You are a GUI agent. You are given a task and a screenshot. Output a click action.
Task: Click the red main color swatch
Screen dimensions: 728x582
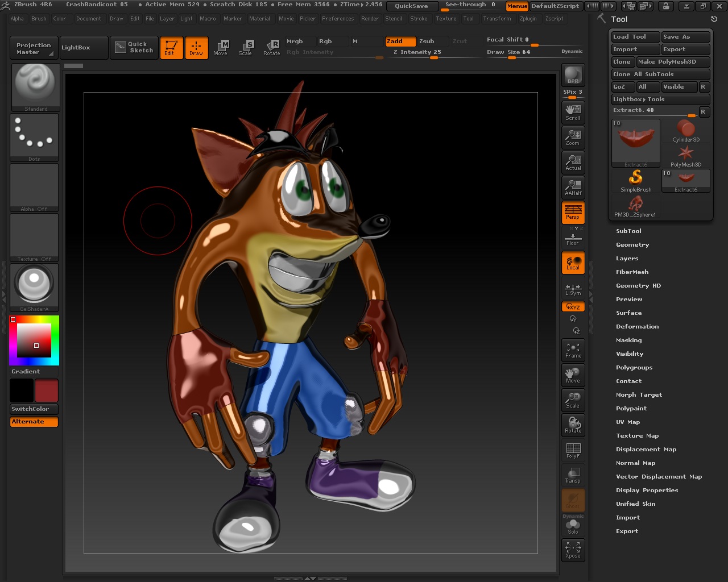[47, 390]
